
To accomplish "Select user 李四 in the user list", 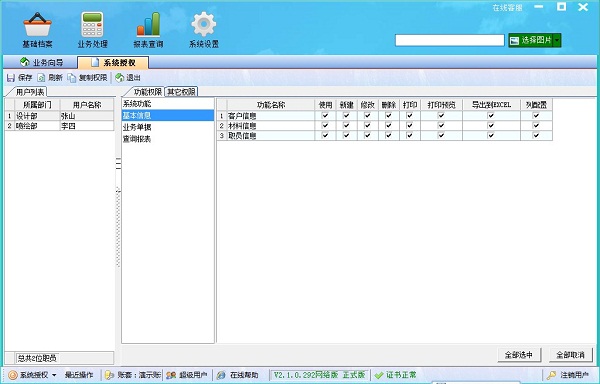I will [86, 125].
